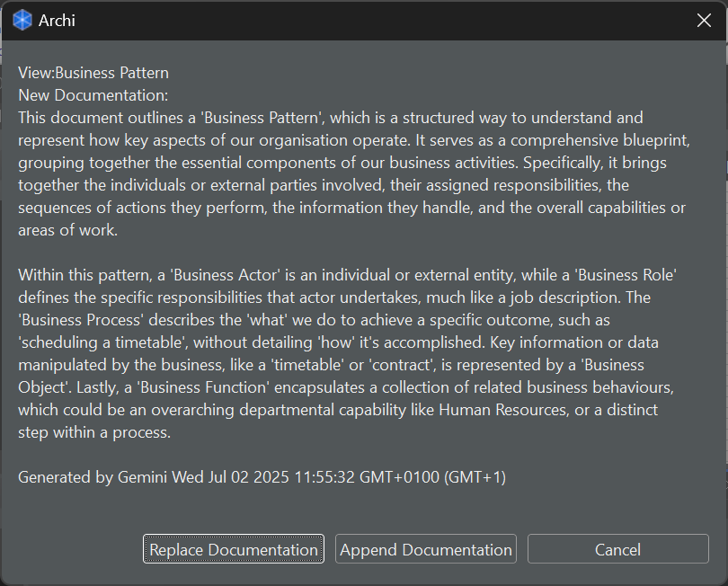Image resolution: width=728 pixels, height=586 pixels.
Task: Click 'scheduling a timetable' quoted text
Action: (95, 342)
